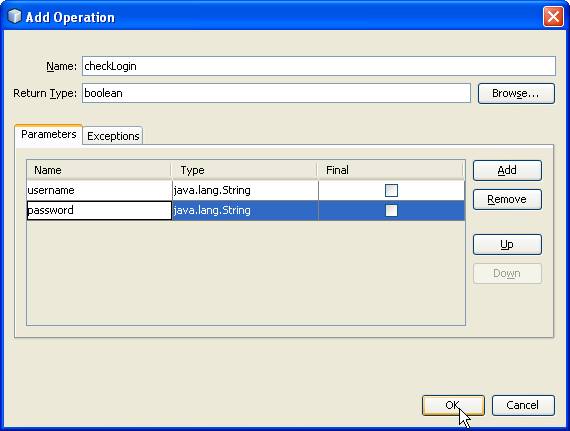Confirm the operation with OK

pos(453,405)
